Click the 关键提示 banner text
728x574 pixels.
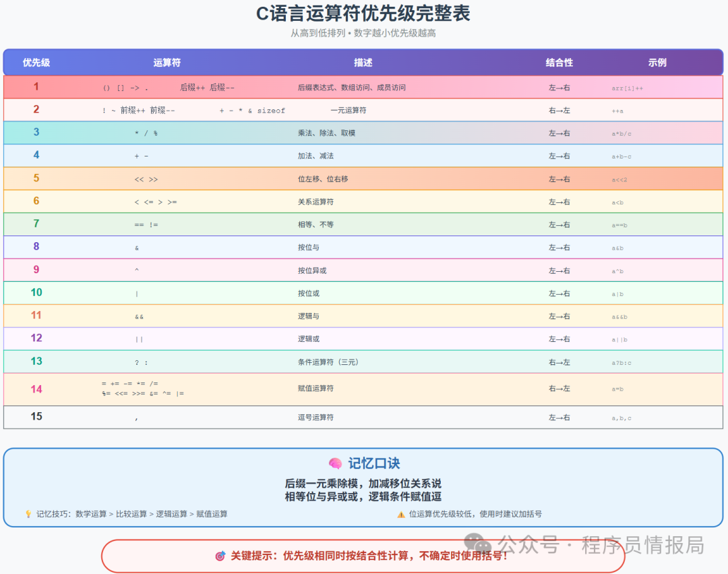(x=369, y=555)
